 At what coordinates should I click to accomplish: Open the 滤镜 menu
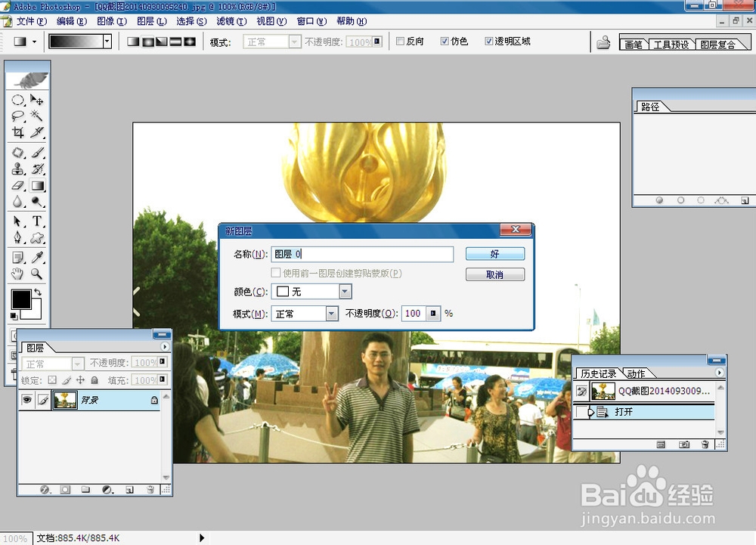pos(226,21)
